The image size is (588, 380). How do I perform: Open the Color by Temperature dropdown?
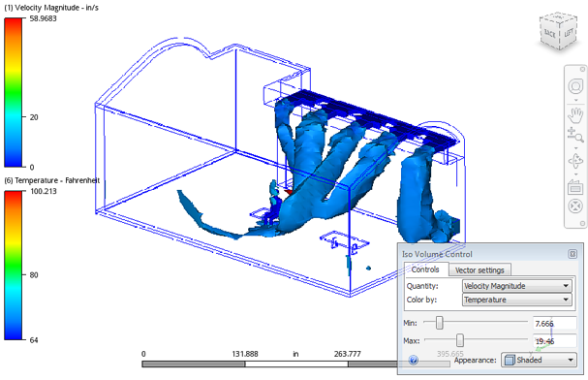click(x=516, y=300)
